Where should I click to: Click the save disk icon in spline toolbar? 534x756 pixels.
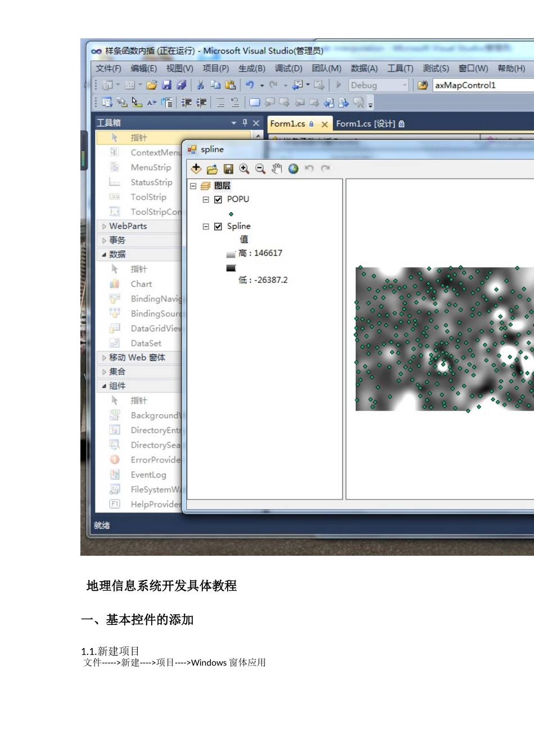(228, 169)
